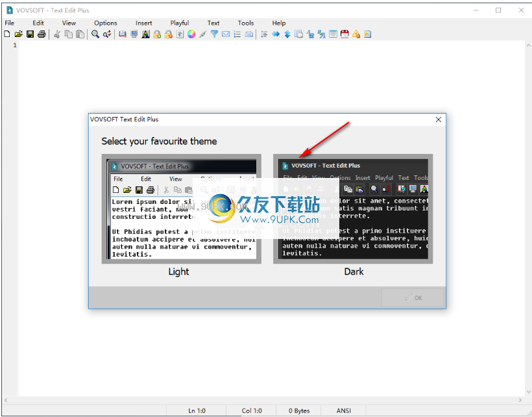Click the colorful image icon in toolbar
Screen dimensions: 532x417
click(145, 34)
